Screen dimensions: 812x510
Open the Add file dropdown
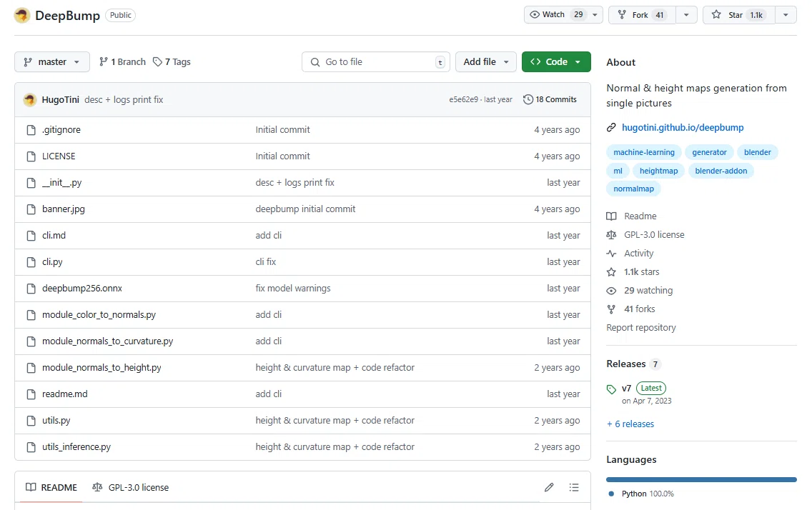click(486, 61)
